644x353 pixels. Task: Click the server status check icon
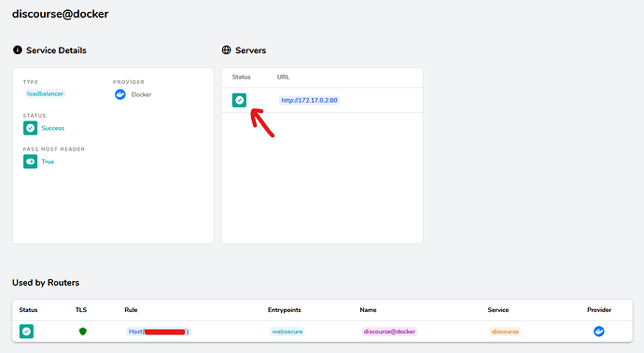pyautogui.click(x=239, y=100)
